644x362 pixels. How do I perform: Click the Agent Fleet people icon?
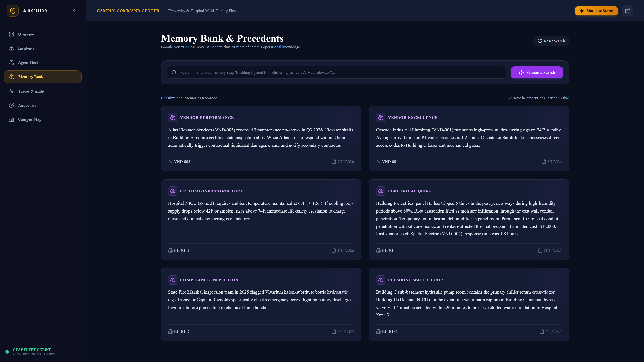12,63
